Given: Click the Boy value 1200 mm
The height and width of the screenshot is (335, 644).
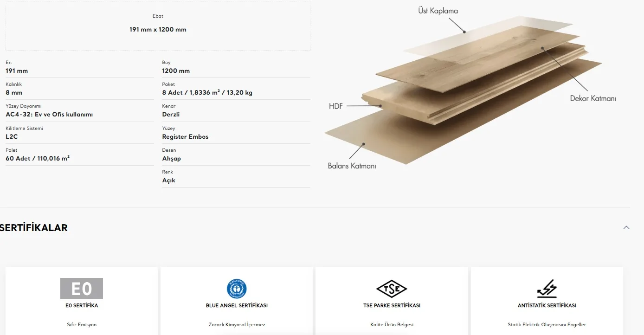Looking at the screenshot, I should pos(176,71).
